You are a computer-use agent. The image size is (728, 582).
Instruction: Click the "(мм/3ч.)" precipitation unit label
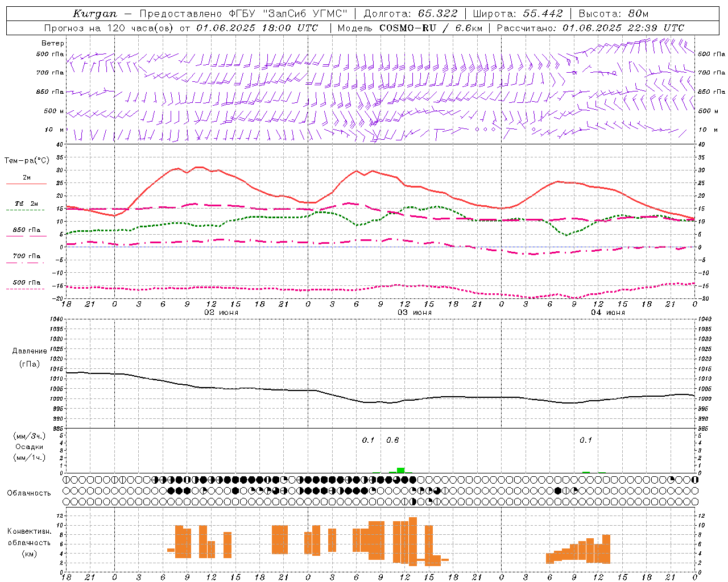click(30, 436)
